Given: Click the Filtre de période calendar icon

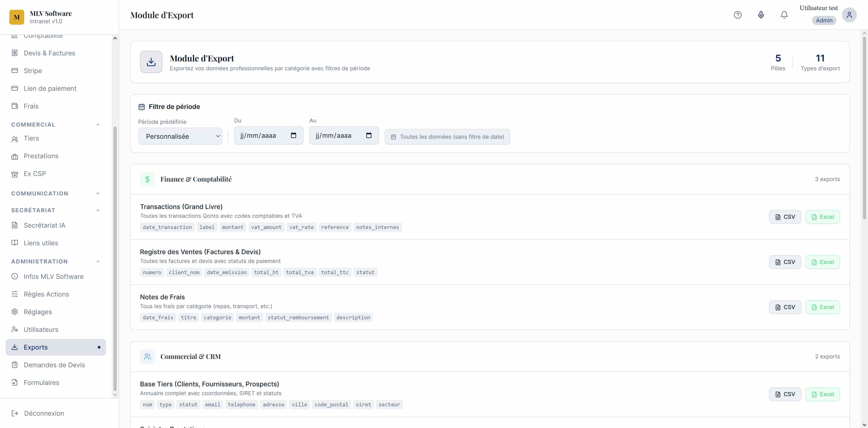Looking at the screenshot, I should point(141,107).
